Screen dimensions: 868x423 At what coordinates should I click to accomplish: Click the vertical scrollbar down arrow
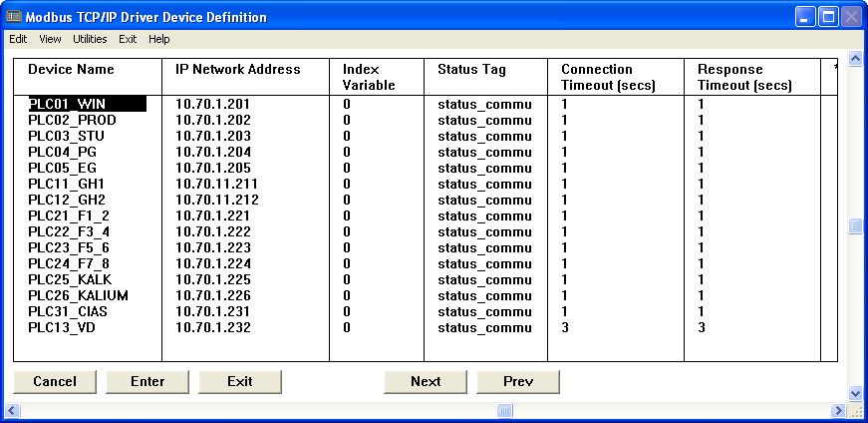click(855, 393)
